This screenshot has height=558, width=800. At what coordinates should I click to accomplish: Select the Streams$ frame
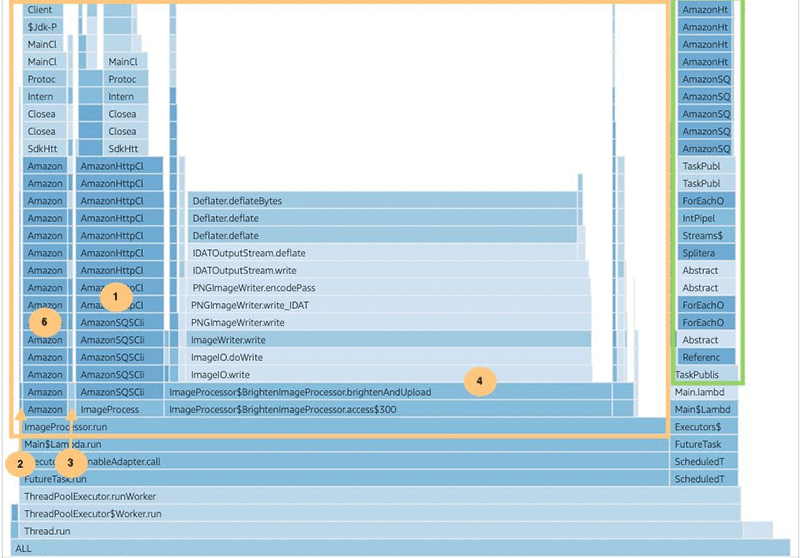click(706, 236)
